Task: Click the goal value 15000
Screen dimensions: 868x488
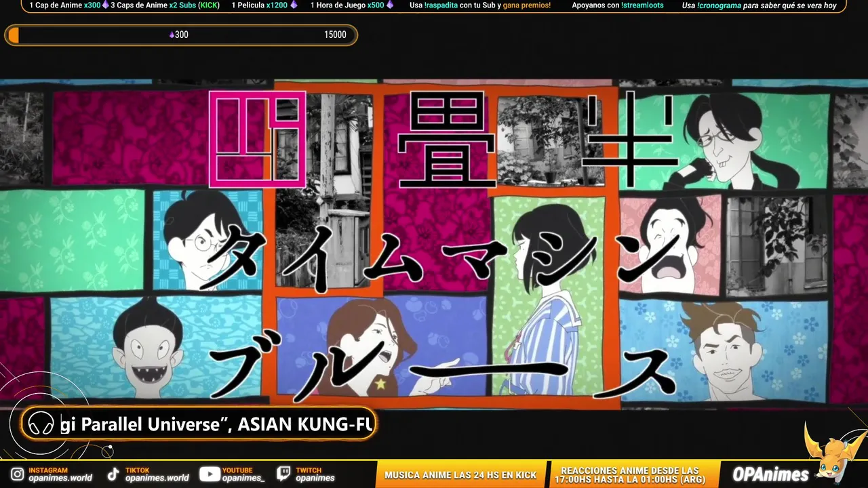Action: pyautogui.click(x=335, y=35)
